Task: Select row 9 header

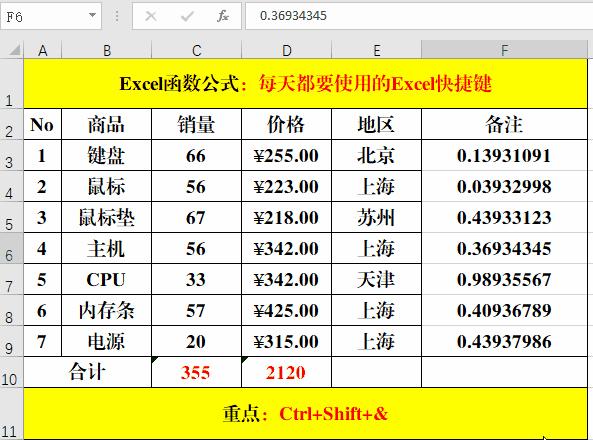Action: 11,341
